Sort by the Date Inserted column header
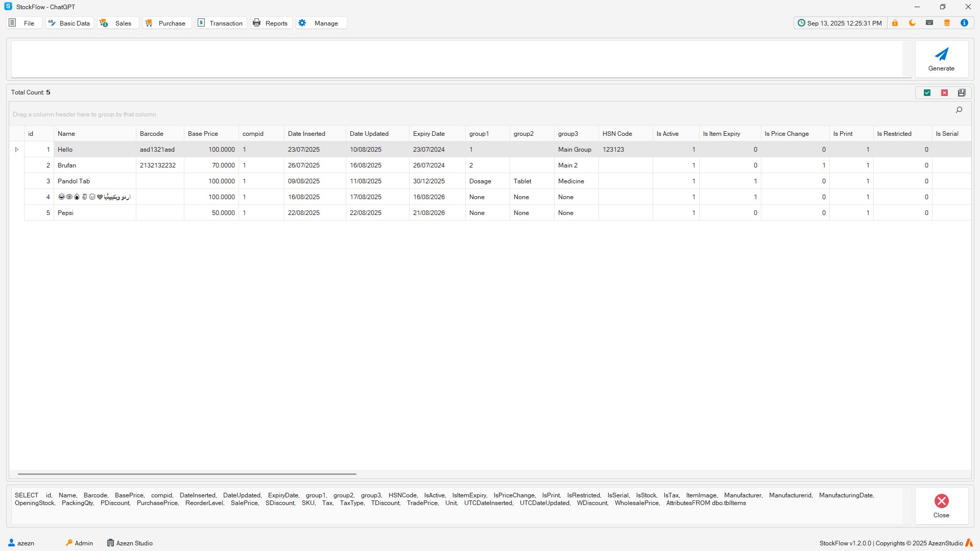980x551 pixels. click(x=315, y=134)
